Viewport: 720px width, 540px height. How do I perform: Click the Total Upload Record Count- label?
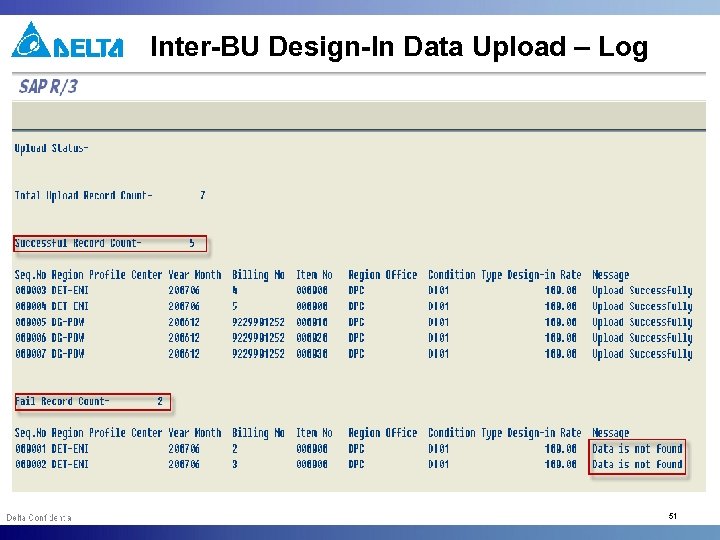[x=84, y=196]
